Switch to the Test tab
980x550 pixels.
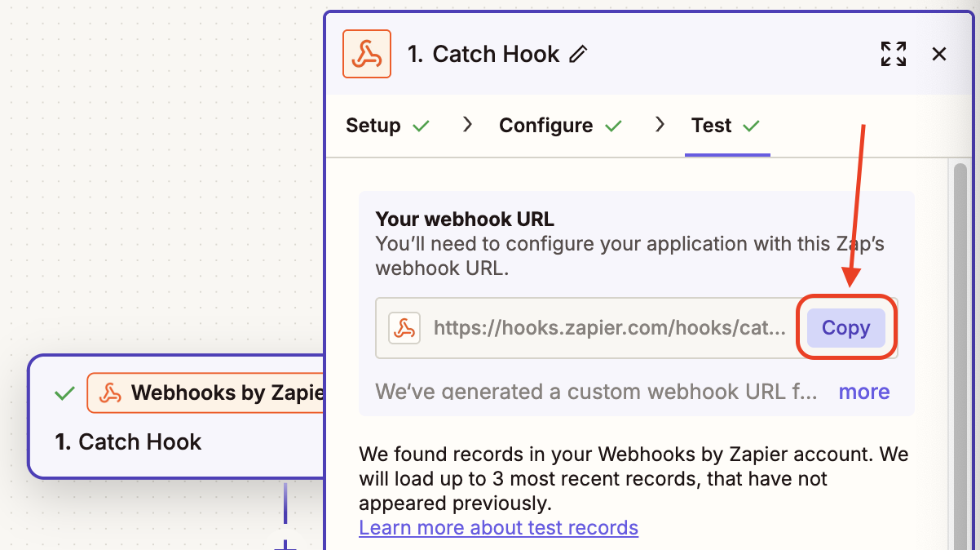click(726, 126)
